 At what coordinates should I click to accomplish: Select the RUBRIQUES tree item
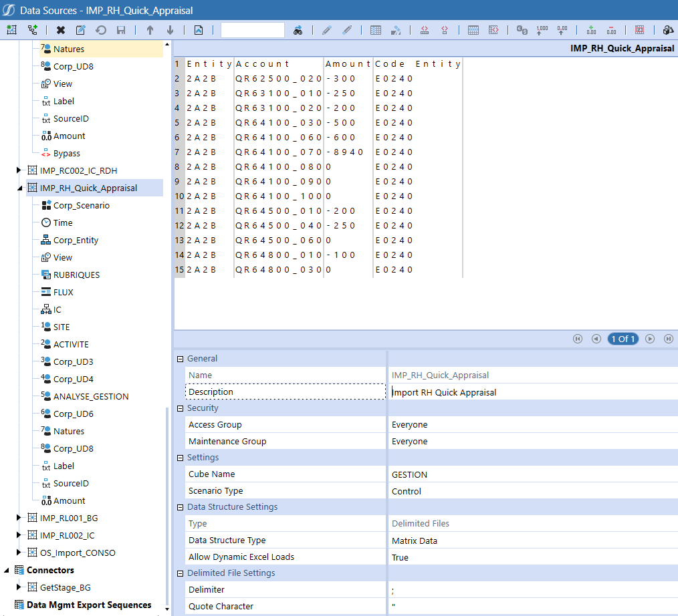(x=76, y=275)
